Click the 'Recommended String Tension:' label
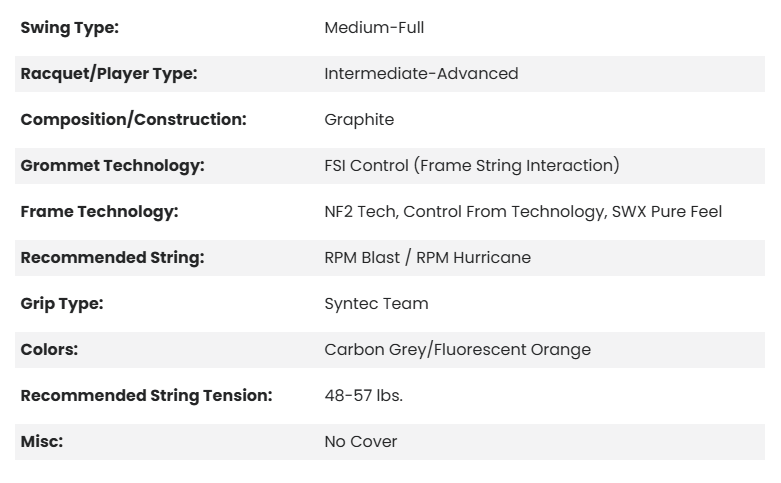 146,396
